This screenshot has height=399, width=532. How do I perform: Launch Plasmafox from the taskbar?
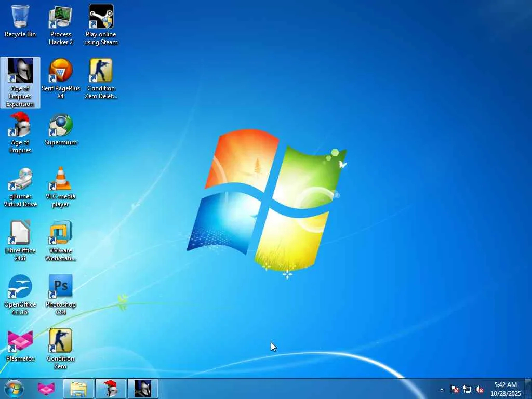(46, 389)
